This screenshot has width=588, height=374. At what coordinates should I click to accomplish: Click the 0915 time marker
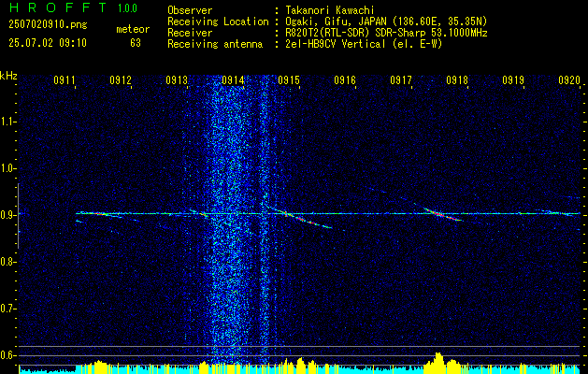[x=289, y=79]
